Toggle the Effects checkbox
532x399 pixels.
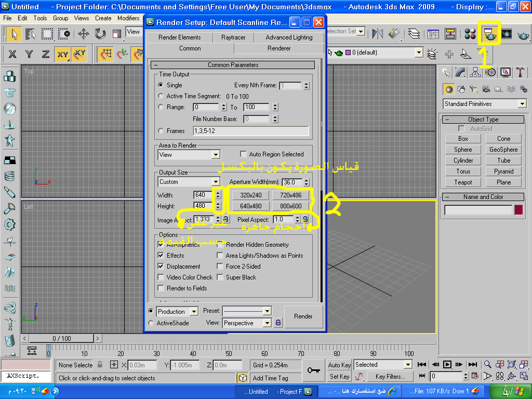[x=161, y=255]
